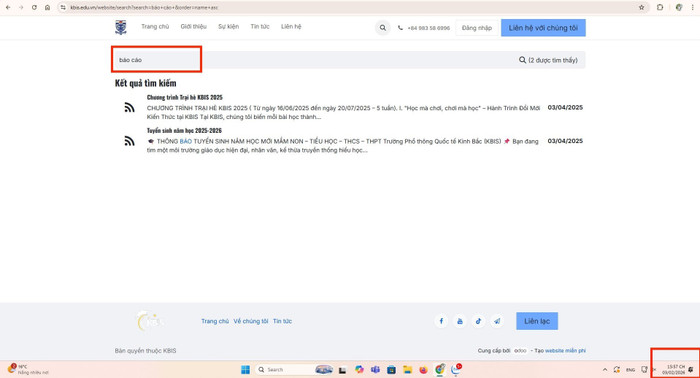Click the magnifier icon in search results bar
700x378 pixels.
click(x=522, y=60)
